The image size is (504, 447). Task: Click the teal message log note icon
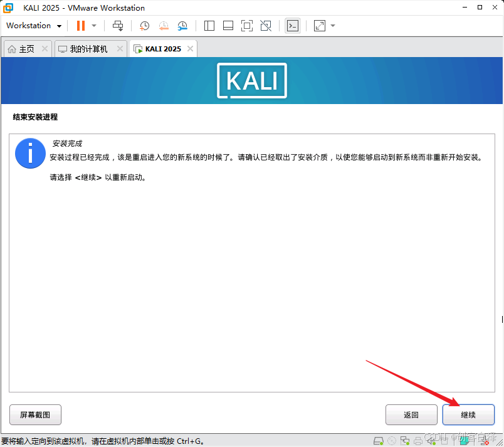(x=464, y=441)
